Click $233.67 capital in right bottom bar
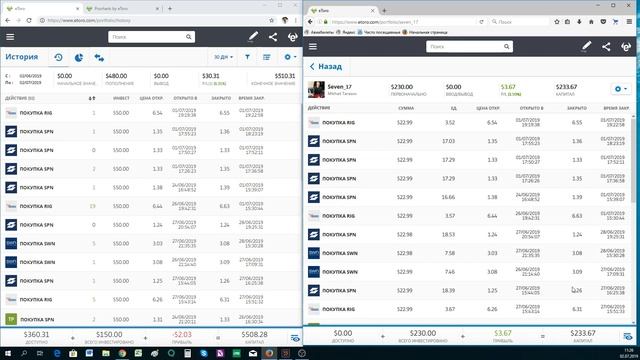 point(582,333)
